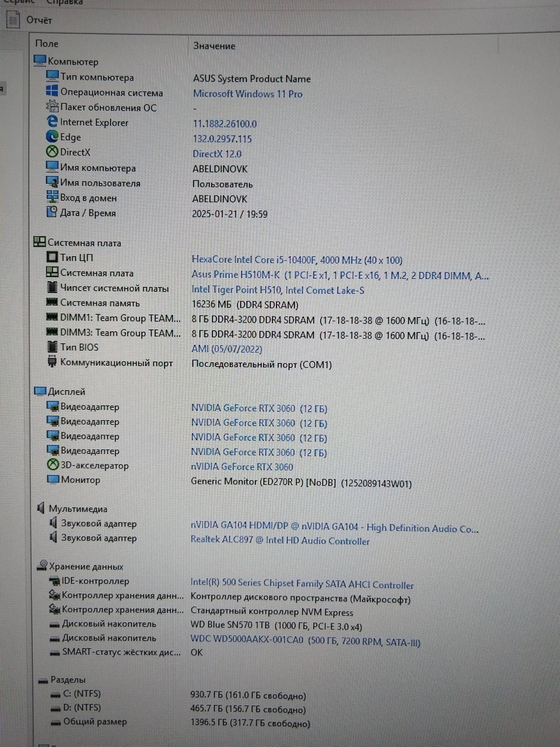Click the port icon beside Коммуникационный порт
Image resolution: width=560 pixels, height=747 pixels.
click(x=52, y=362)
